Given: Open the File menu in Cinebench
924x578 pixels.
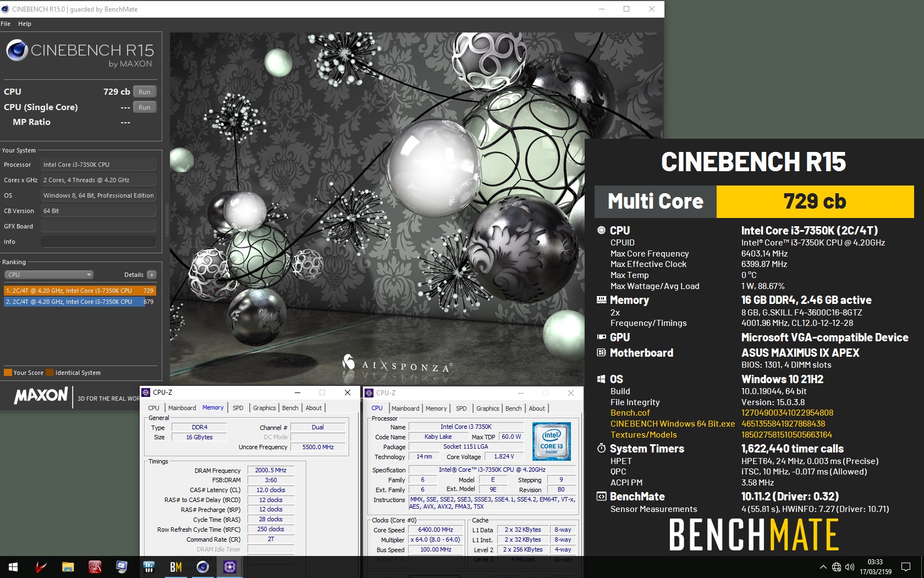Looking at the screenshot, I should point(5,24).
